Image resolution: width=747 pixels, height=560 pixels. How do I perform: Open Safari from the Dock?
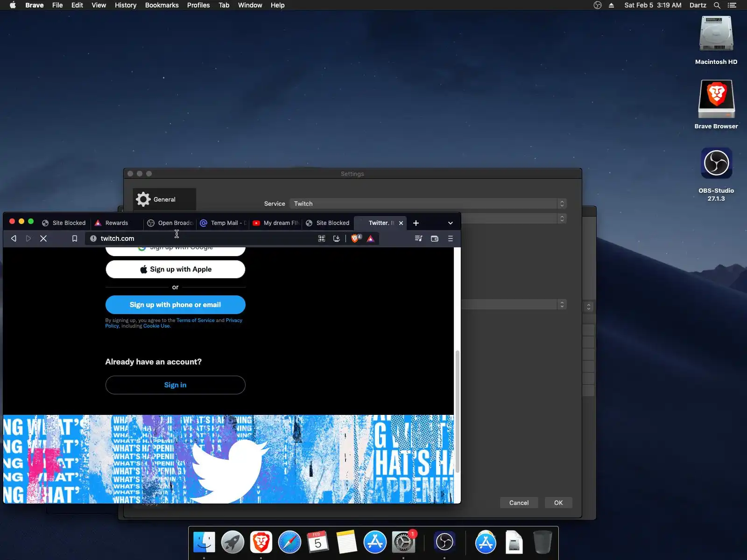pos(289,542)
